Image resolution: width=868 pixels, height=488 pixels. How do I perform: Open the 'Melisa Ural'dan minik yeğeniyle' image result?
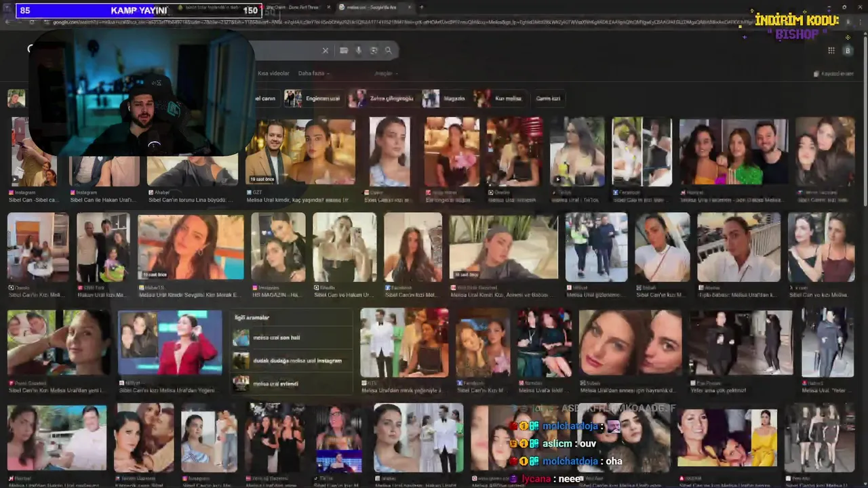tap(404, 343)
